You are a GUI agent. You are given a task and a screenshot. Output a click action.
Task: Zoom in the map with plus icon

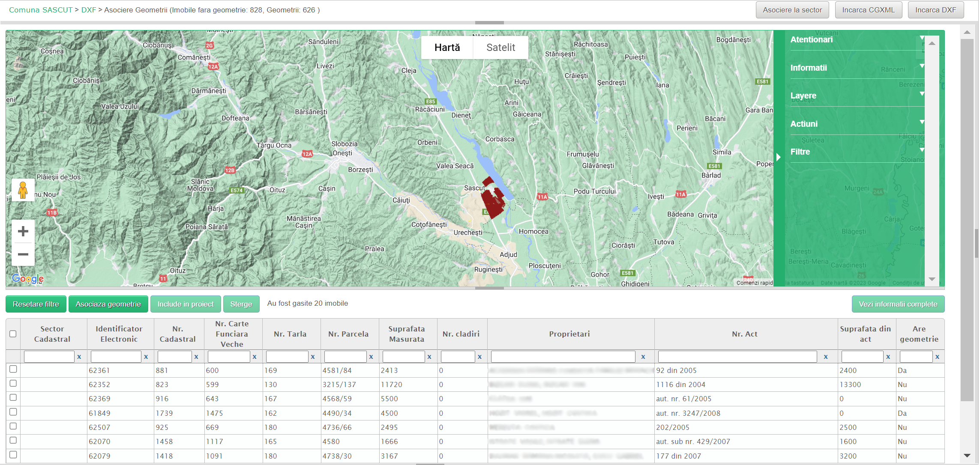[x=23, y=232]
